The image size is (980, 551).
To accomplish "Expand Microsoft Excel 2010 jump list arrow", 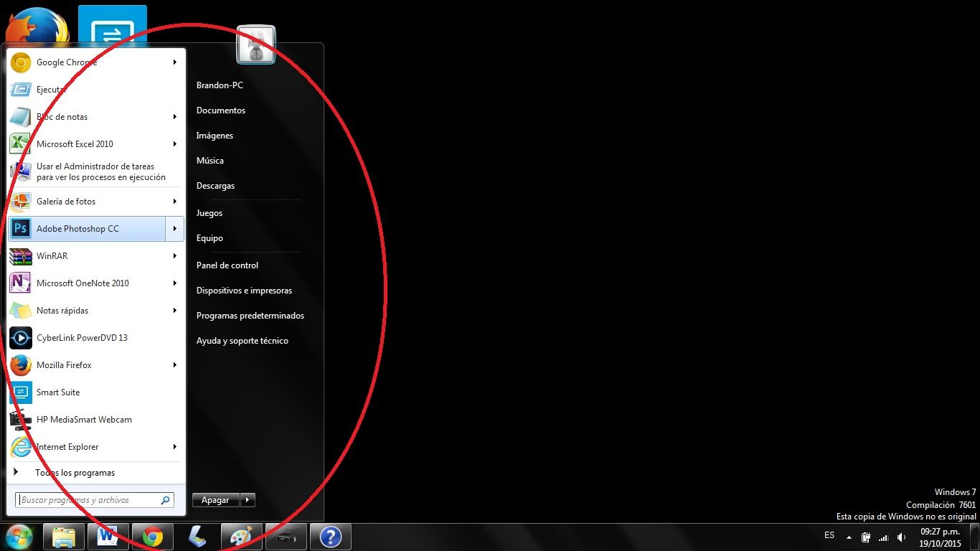I will (x=175, y=144).
